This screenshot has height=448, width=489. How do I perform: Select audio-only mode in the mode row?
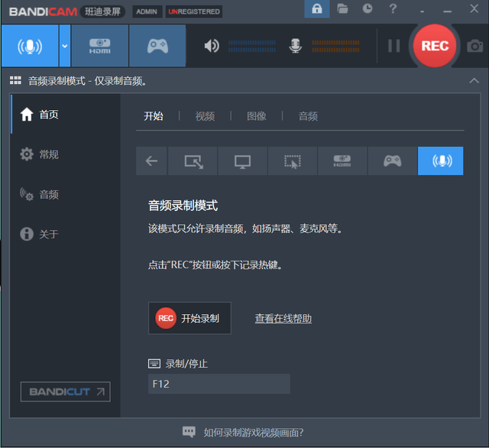point(441,161)
